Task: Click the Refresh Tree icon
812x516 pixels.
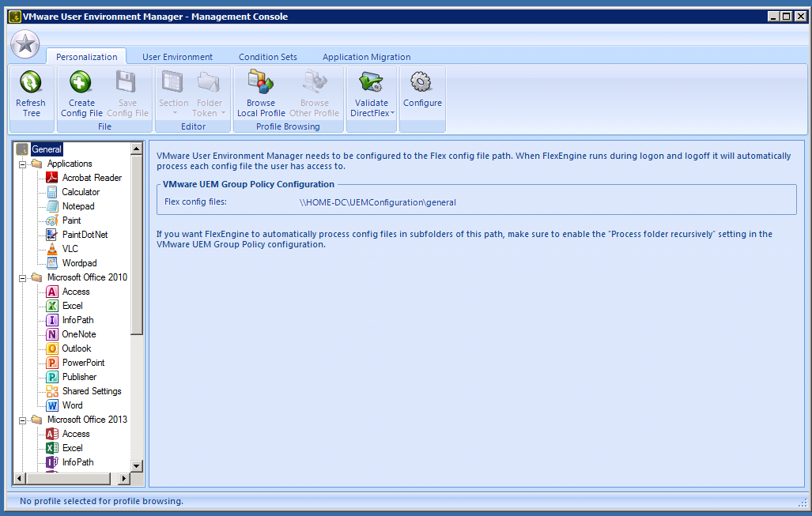Action: pyautogui.click(x=31, y=82)
